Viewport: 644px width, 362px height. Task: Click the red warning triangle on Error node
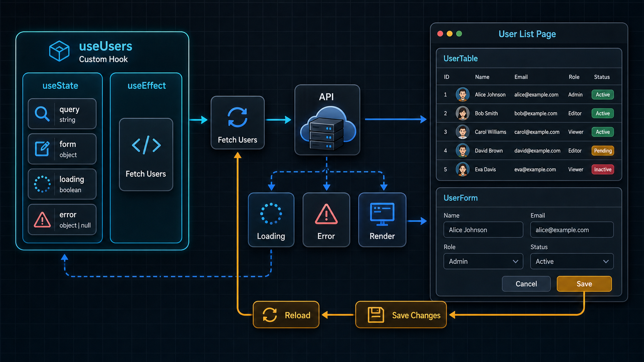pyautogui.click(x=326, y=214)
